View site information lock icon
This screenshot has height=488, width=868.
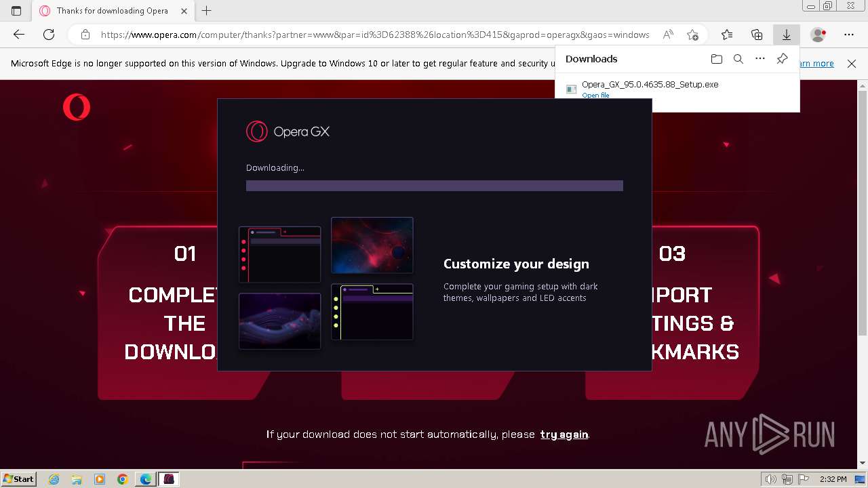pos(85,35)
